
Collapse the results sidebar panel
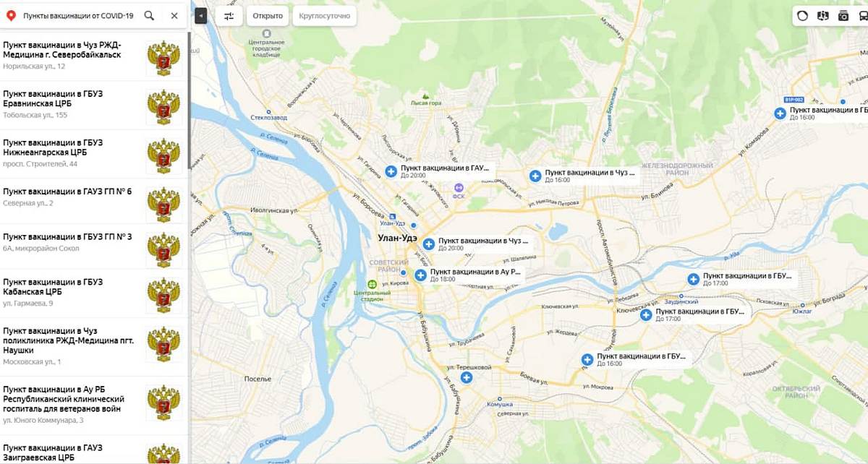(200, 15)
